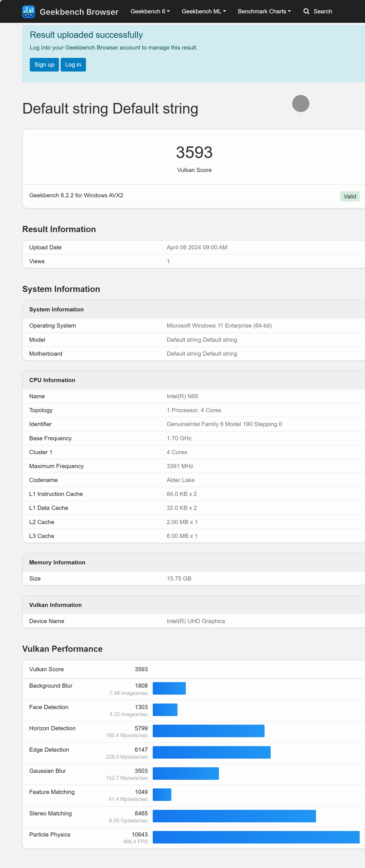The height and width of the screenshot is (868, 365).
Task: Select the Edge Detection label
Action: click(x=49, y=750)
